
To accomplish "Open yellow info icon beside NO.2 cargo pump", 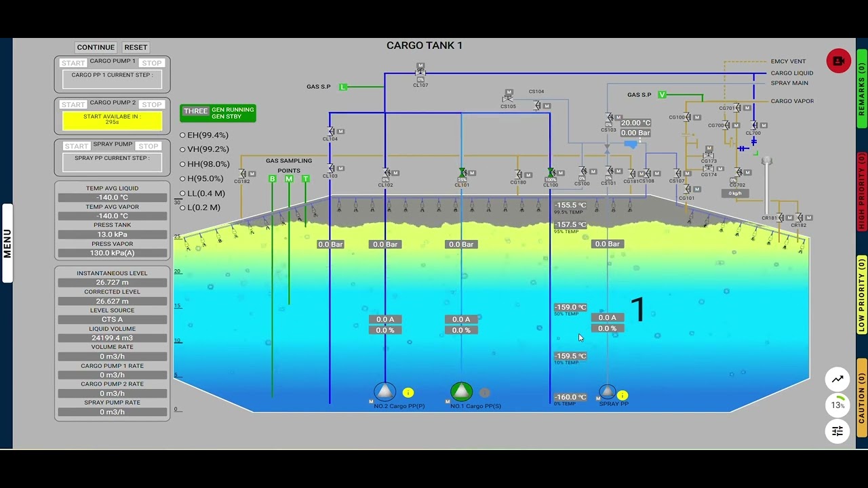I will 408,392.
